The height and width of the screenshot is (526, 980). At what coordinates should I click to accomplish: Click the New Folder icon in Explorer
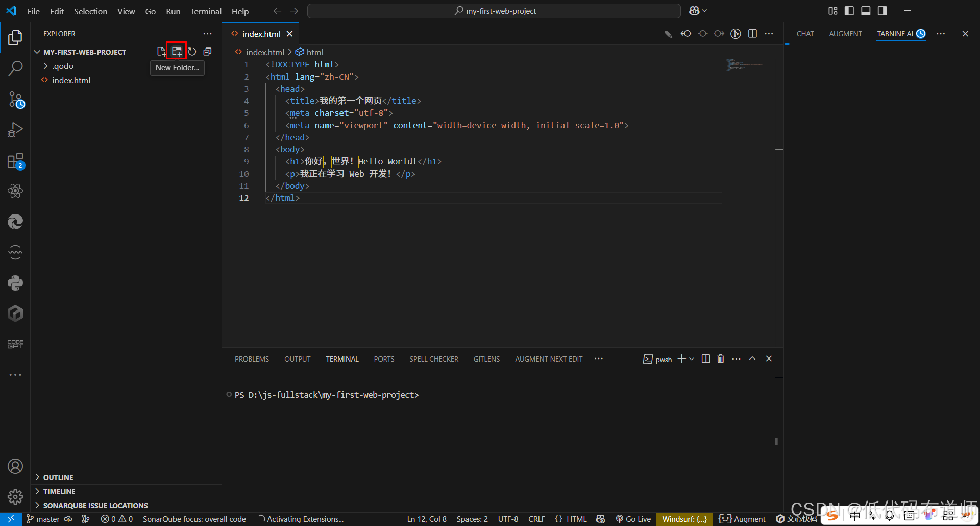[177, 52]
